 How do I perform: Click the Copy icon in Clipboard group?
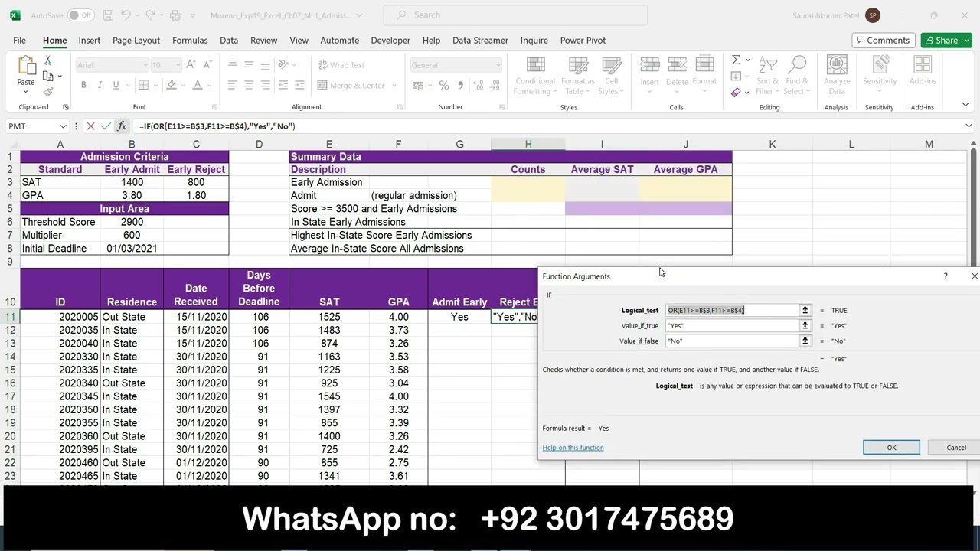[x=47, y=77]
